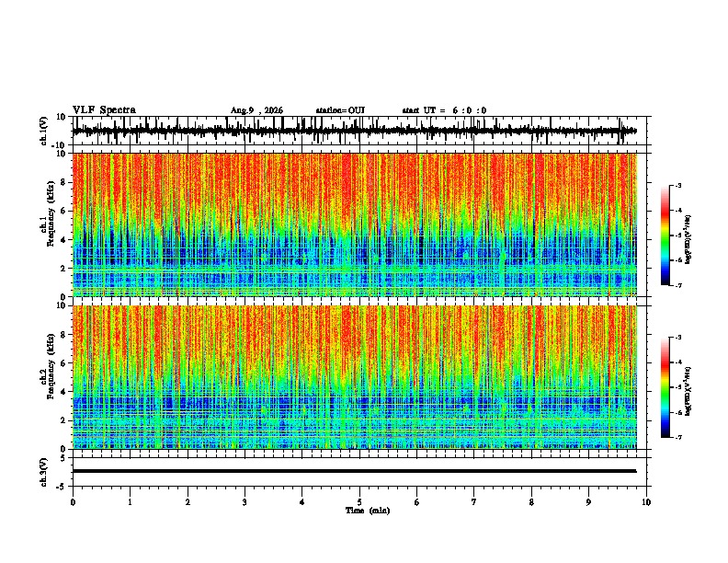Click the "ch.1(V)" waveform axis label
The width and height of the screenshot is (728, 563).
pos(44,131)
